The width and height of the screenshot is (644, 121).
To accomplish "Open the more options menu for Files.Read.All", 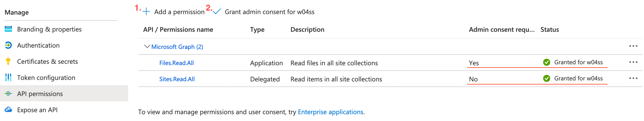I will click(x=633, y=62).
